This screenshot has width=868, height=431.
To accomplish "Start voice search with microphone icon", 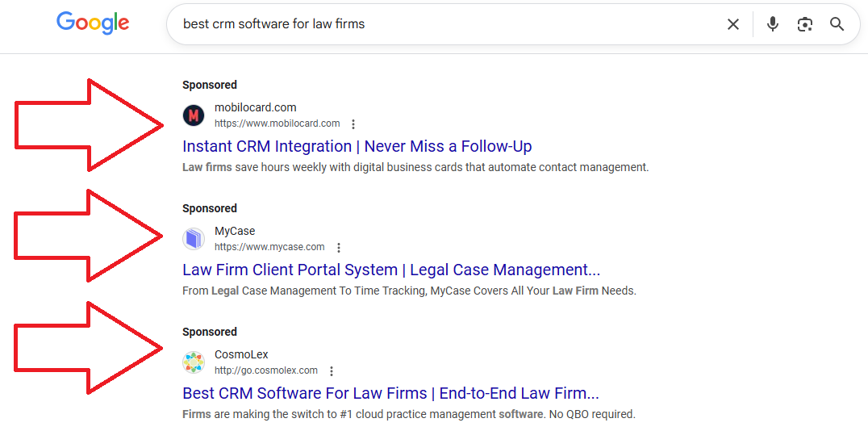I will tap(773, 24).
